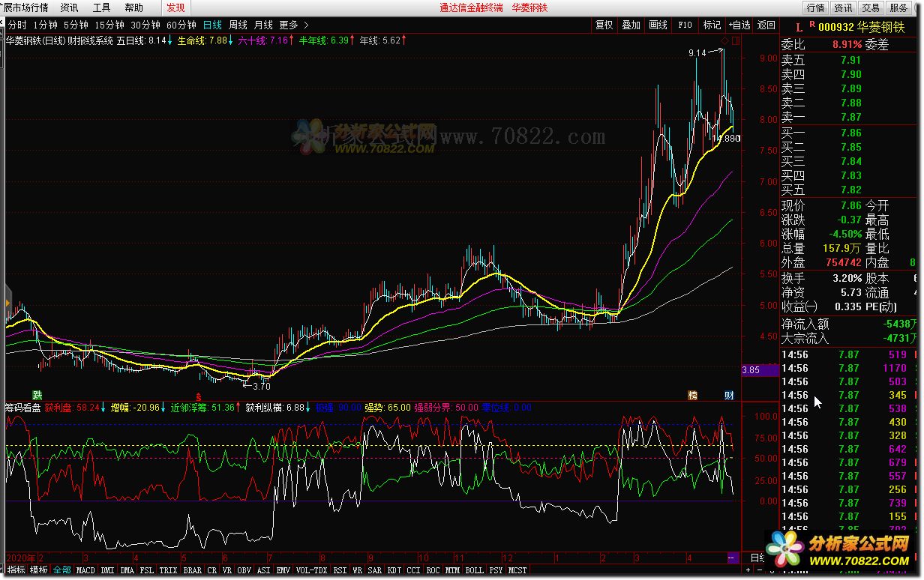924x580 pixels.
Task: Select the 60分钟 period
Action: 181,25
